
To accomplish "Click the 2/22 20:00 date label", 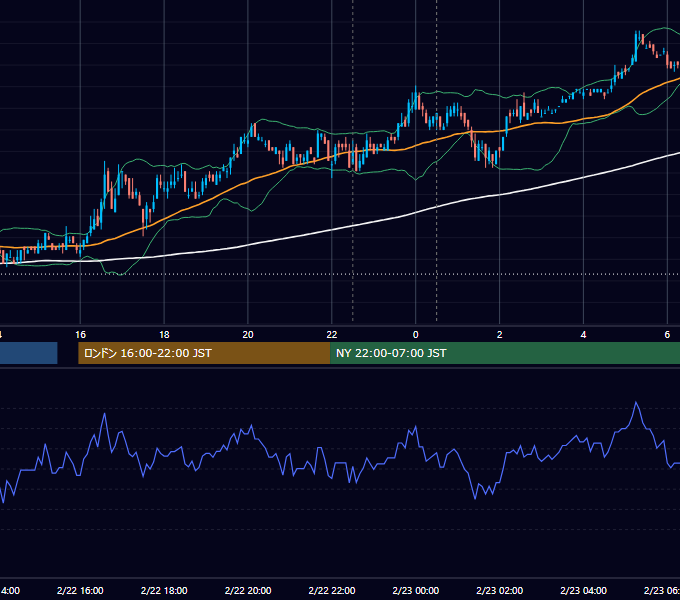I will click(x=248, y=590).
